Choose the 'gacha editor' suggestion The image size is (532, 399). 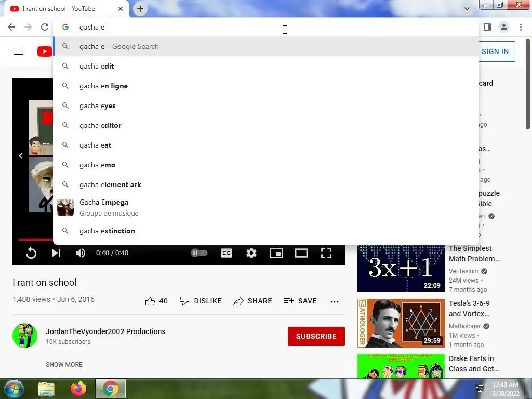click(x=266, y=125)
